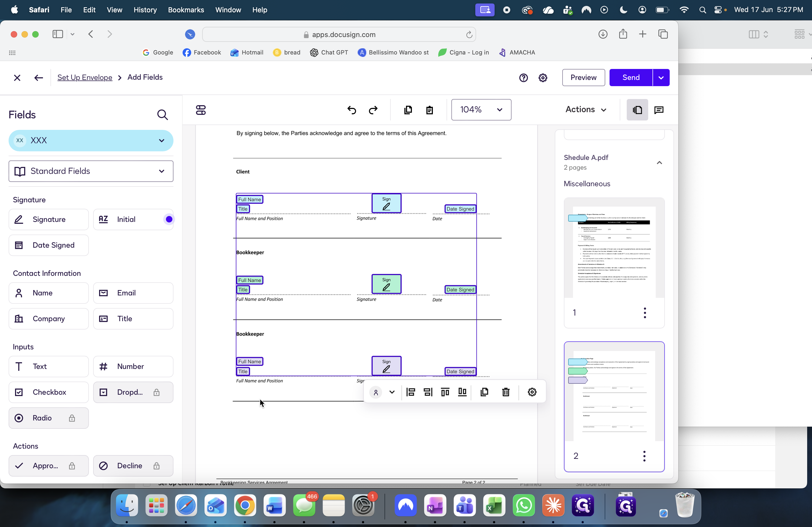This screenshot has height=527, width=812.
Task: Delete the selected fields
Action: 506,392
